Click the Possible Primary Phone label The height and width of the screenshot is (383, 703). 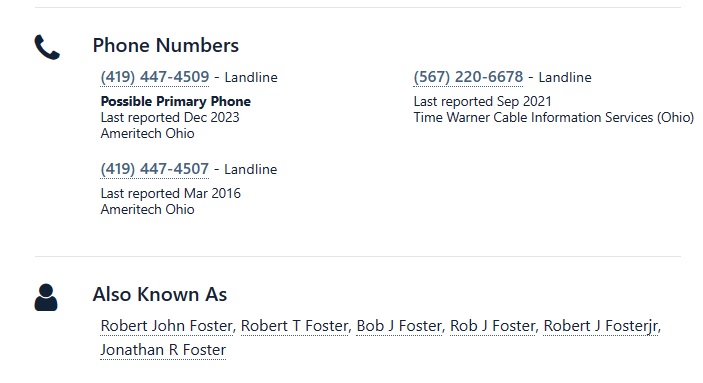176,101
